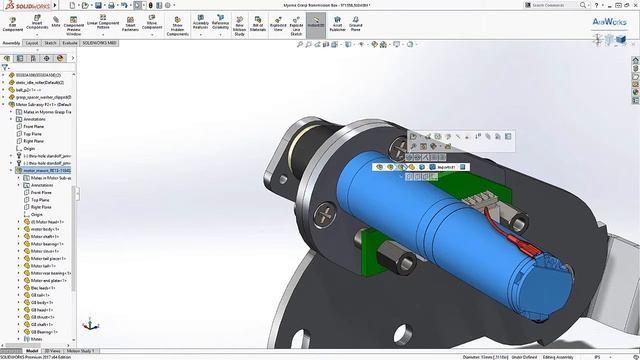Click Show Hidden Components
The width and height of the screenshot is (640, 360).
tap(178, 26)
